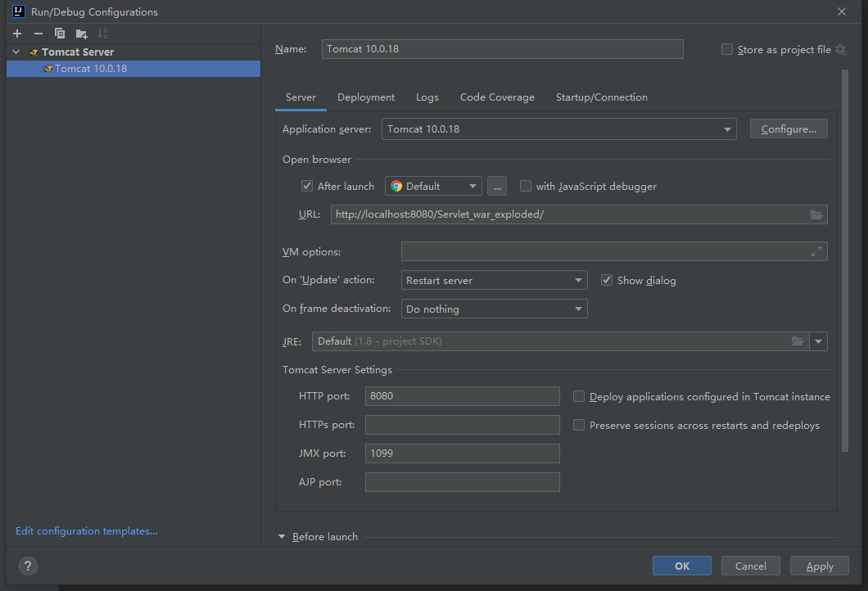Viewport: 868px width, 591px height.
Task: Open the Default browser dropdown
Action: pyautogui.click(x=433, y=186)
